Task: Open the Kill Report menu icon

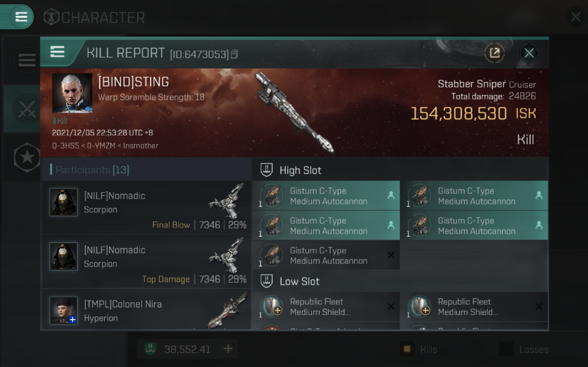Action: pos(57,52)
